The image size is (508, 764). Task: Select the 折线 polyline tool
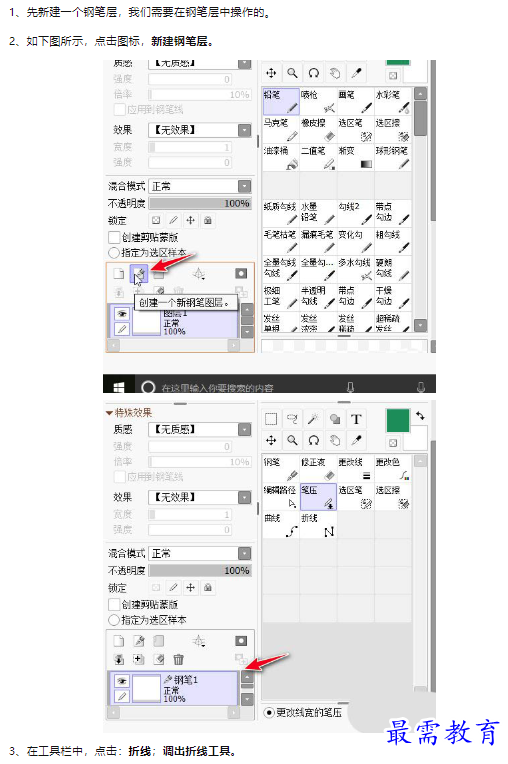(x=318, y=525)
